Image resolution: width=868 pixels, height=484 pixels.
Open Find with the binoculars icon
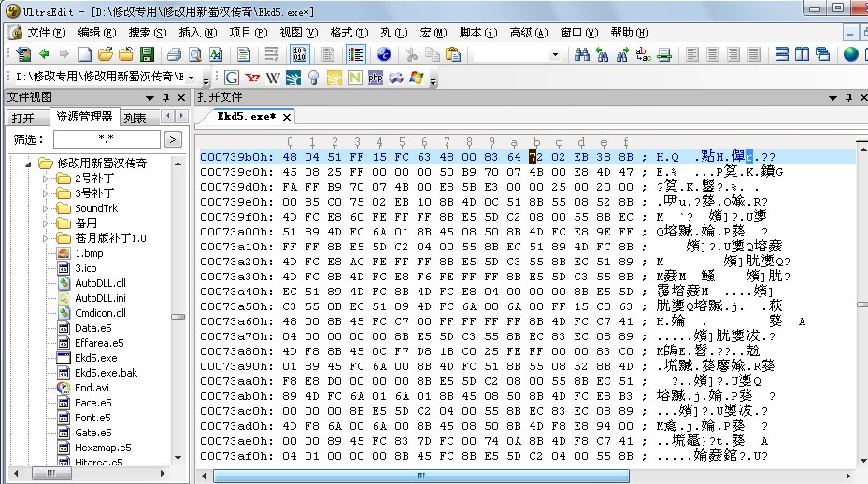tap(582, 54)
